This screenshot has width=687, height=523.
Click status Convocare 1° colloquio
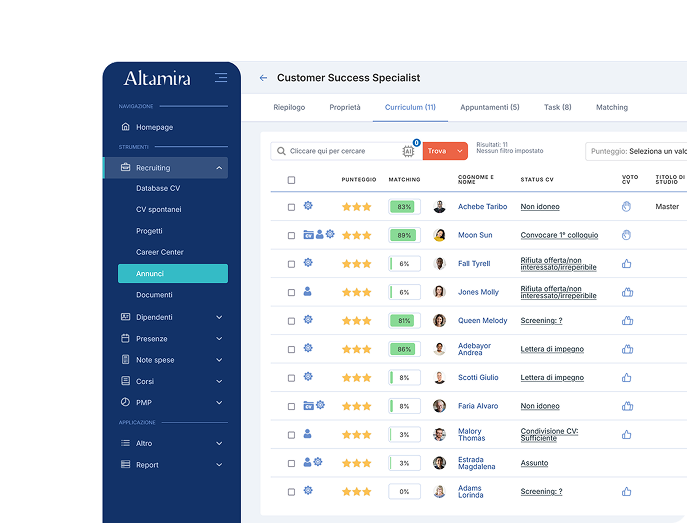pyautogui.click(x=559, y=235)
